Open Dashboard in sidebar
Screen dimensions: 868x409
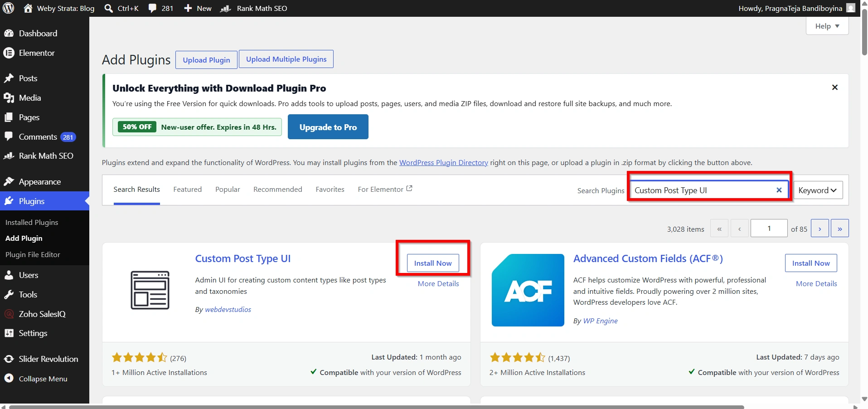pyautogui.click(x=44, y=33)
